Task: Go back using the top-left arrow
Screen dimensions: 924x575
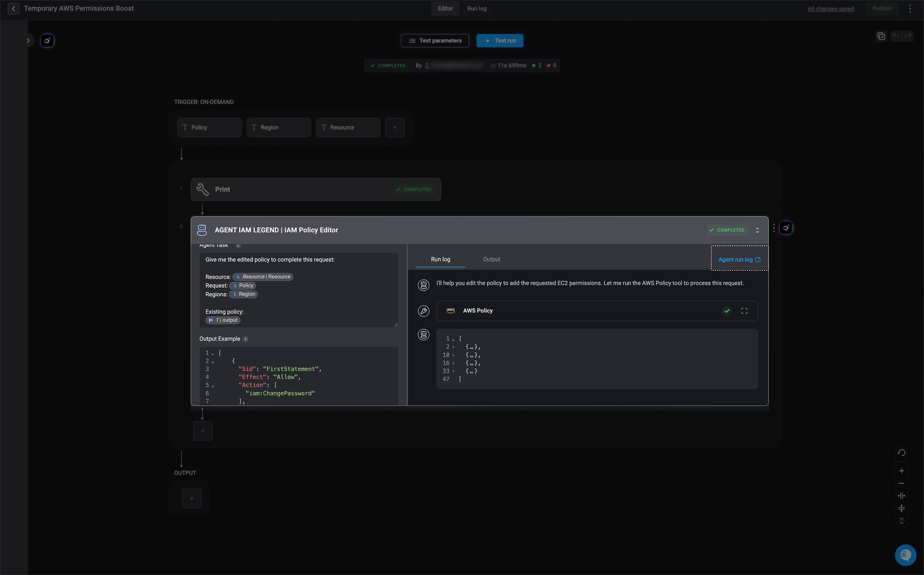Action: [x=13, y=9]
